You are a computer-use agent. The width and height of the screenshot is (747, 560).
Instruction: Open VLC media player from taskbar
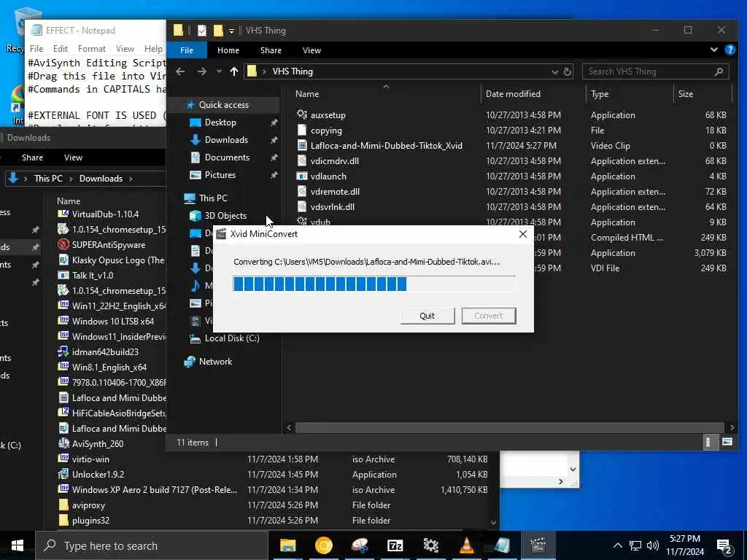pos(466,545)
